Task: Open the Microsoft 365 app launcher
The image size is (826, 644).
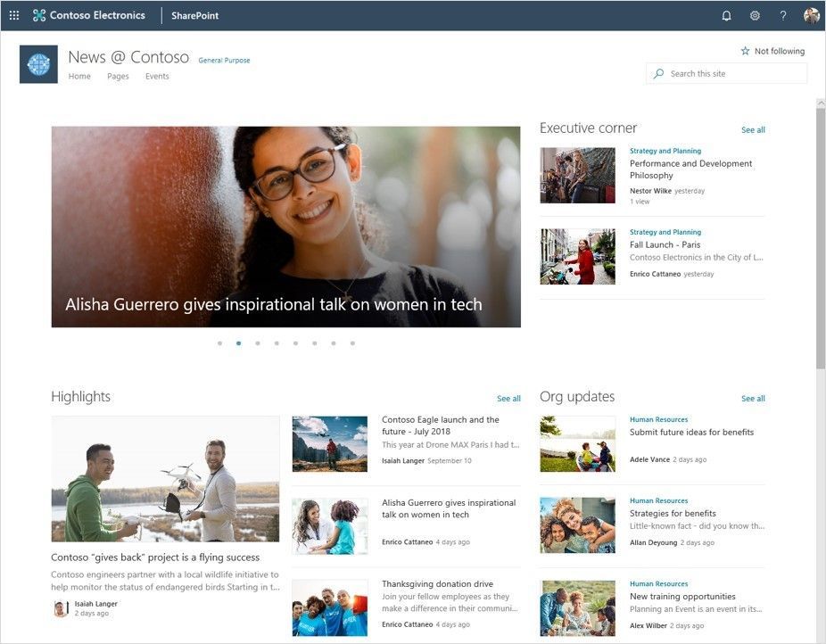Action: coord(12,14)
